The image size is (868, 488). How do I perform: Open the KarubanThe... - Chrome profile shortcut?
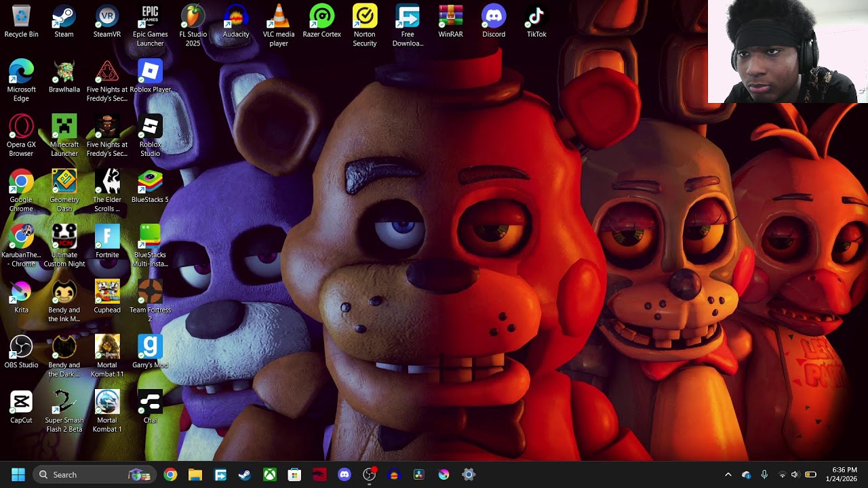point(21,247)
